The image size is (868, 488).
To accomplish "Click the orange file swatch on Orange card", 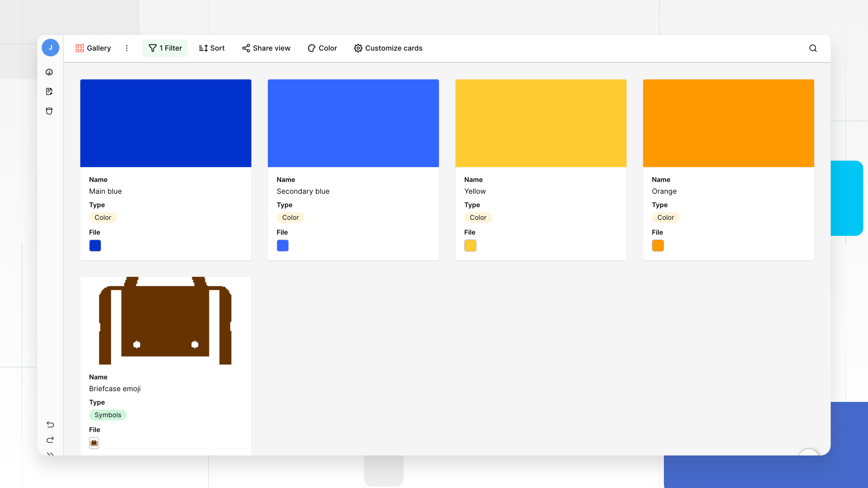I will (x=658, y=246).
